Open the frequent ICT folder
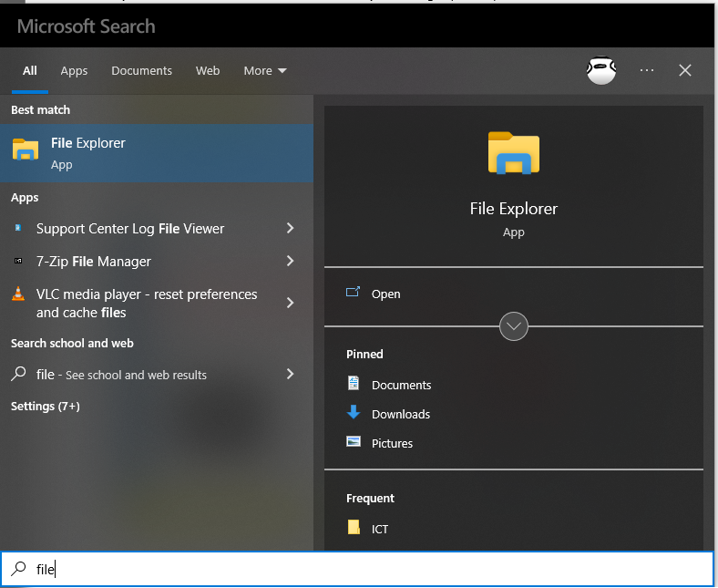The width and height of the screenshot is (718, 588). (x=380, y=529)
